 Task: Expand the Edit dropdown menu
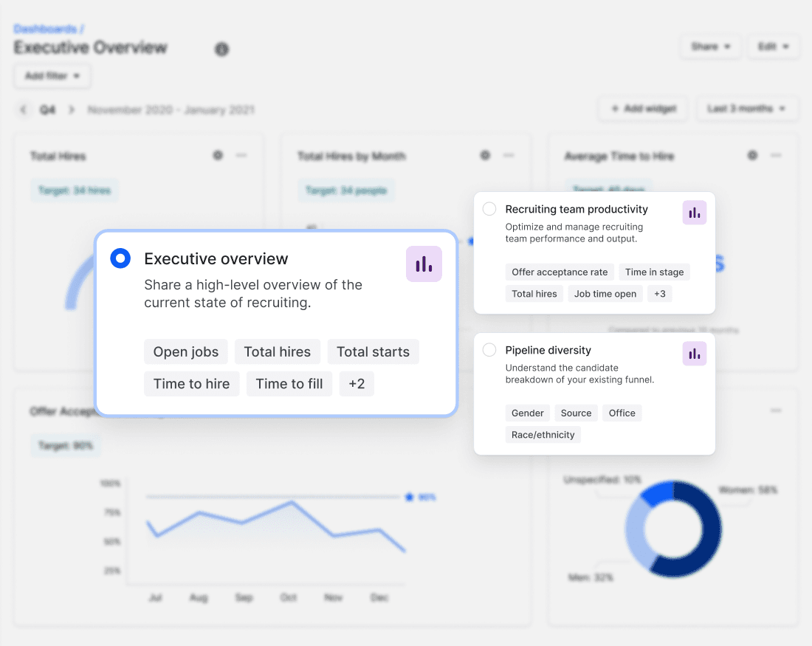coord(773,47)
